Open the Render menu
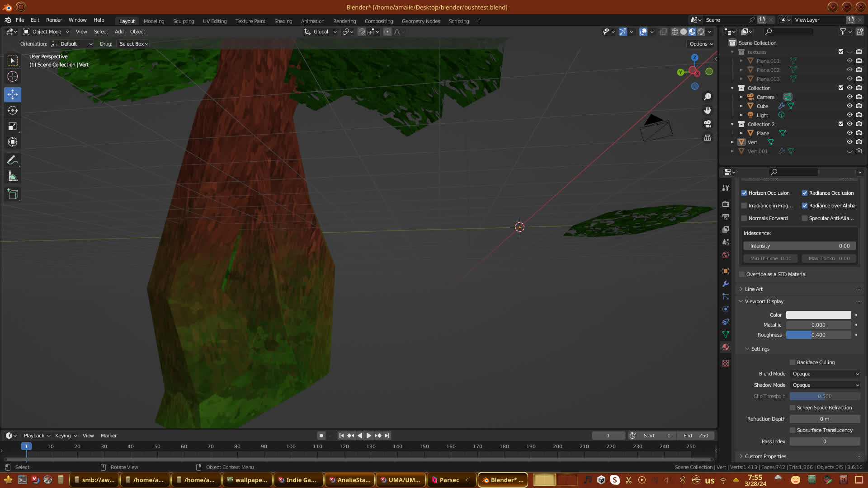This screenshot has width=868, height=488. pyautogui.click(x=54, y=20)
